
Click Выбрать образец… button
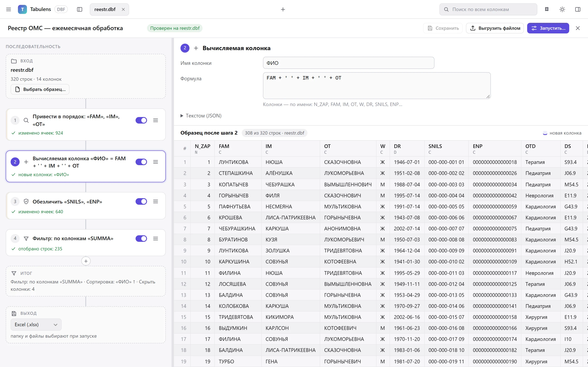[40, 89]
